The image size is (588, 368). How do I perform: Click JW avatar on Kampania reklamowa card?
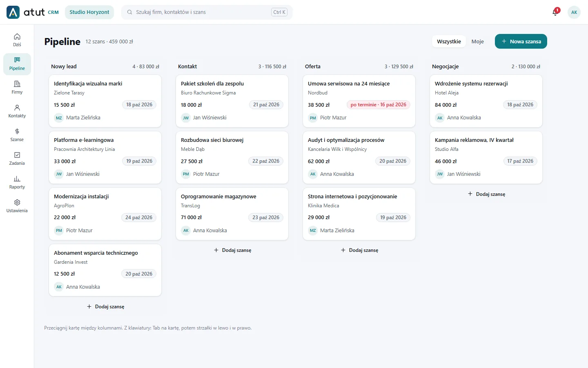[440, 174]
